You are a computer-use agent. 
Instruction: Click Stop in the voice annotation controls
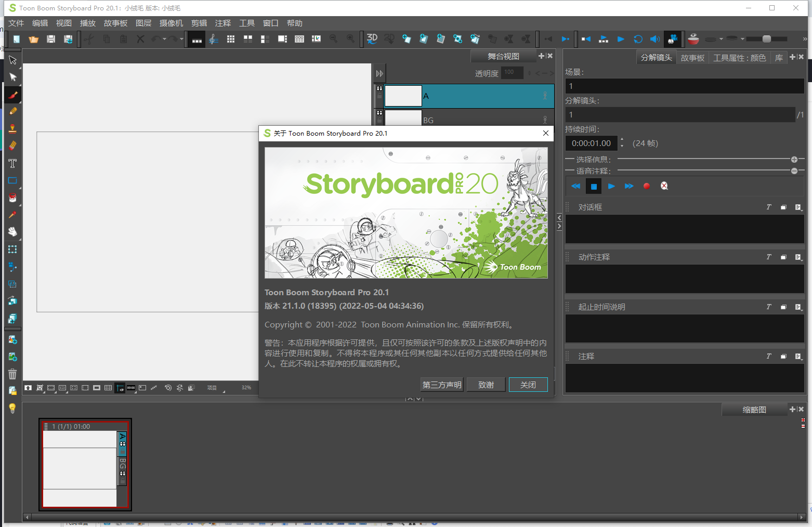[x=594, y=186]
